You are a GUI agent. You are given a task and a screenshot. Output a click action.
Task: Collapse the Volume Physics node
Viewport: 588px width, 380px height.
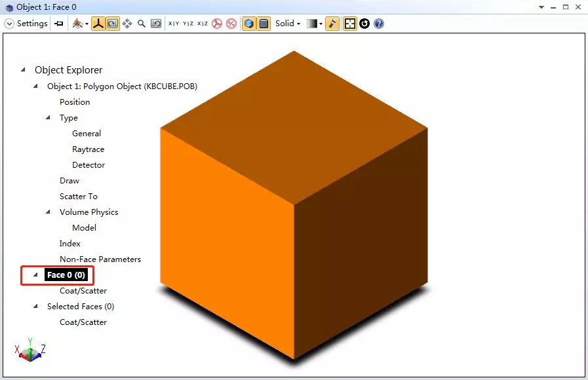pos(48,212)
